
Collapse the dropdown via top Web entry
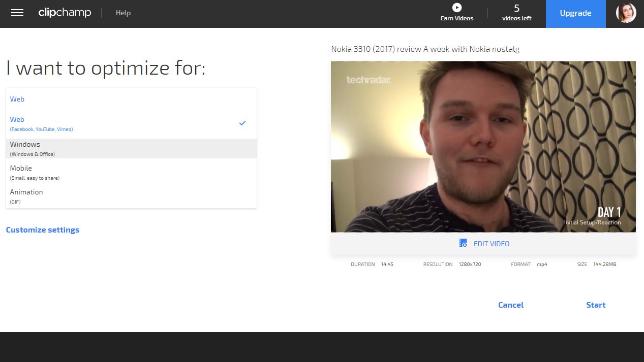click(131, 99)
